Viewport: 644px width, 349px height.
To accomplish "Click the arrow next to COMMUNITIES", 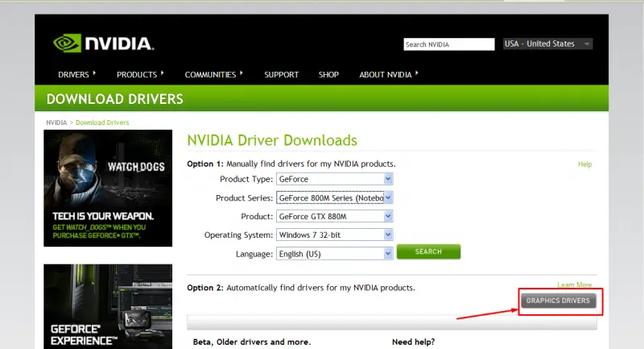I will [x=241, y=73].
